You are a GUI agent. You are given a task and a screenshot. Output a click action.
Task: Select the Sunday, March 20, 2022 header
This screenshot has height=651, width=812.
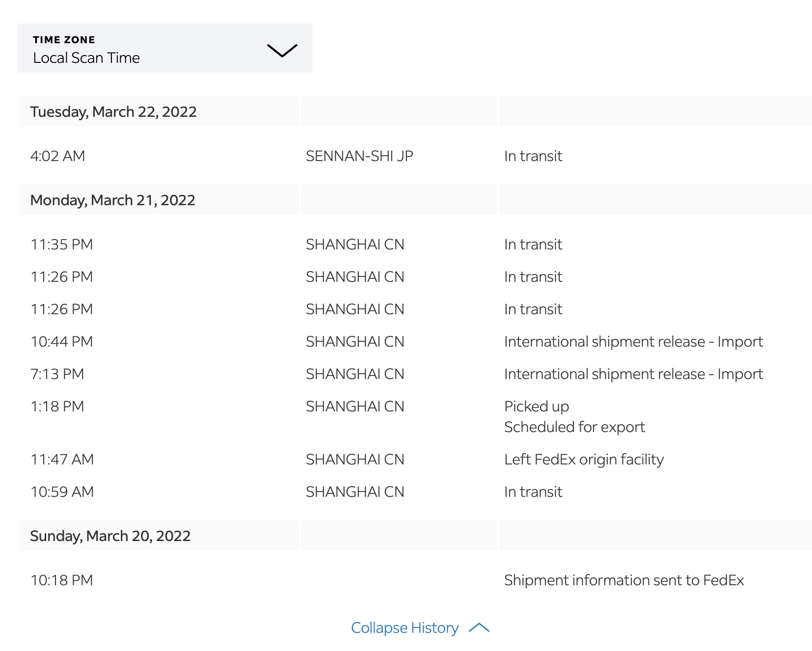pyautogui.click(x=110, y=536)
